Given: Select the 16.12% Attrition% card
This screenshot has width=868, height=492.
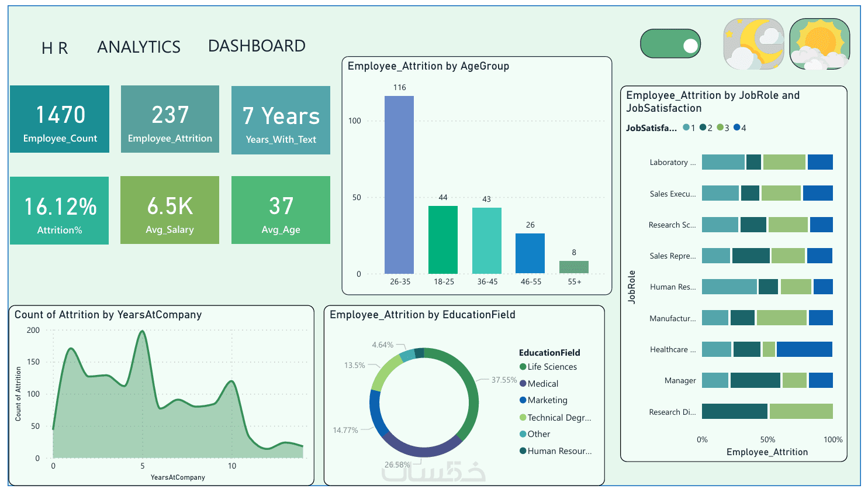Looking at the screenshot, I should click(x=60, y=211).
